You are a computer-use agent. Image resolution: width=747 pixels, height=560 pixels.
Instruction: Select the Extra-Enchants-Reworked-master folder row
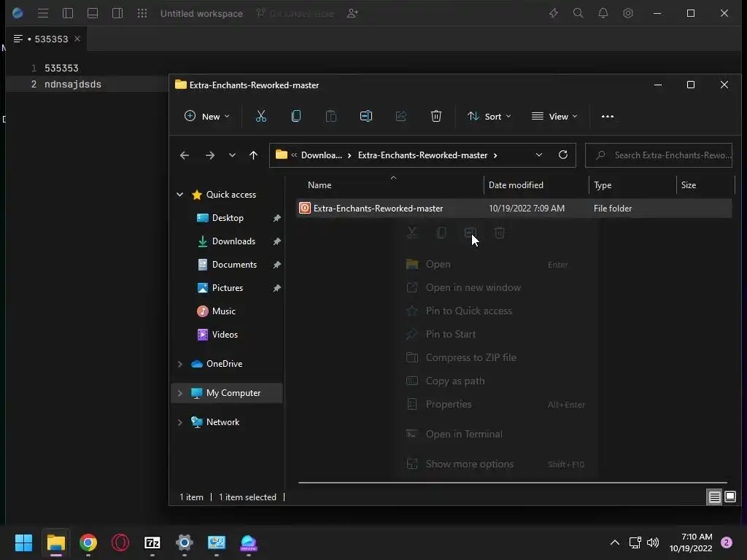(514, 208)
